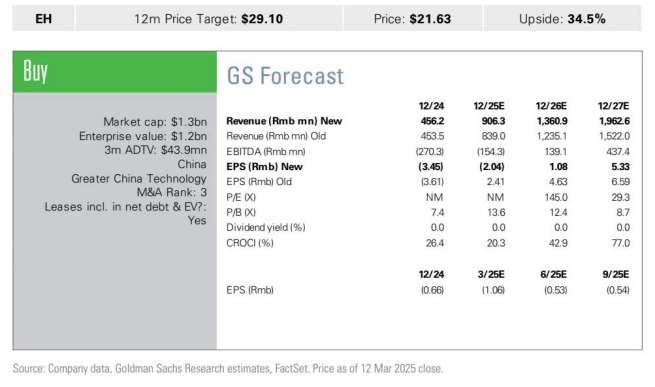This screenshot has height=387, width=655.
Task: Click the Greater China Technology label
Action: (139, 178)
